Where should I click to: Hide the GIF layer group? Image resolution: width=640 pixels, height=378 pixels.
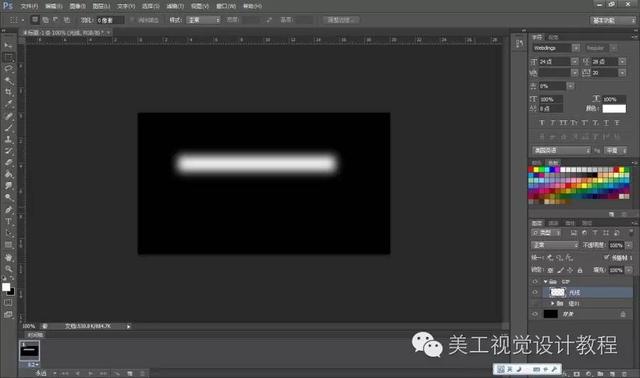pos(535,282)
